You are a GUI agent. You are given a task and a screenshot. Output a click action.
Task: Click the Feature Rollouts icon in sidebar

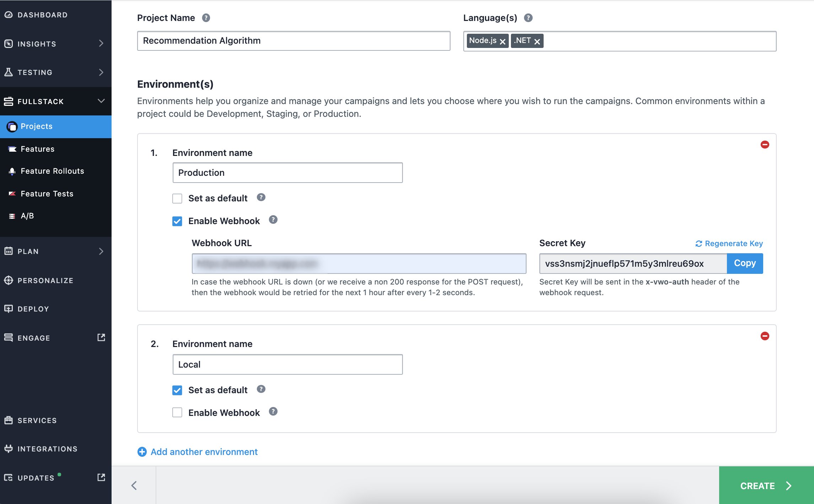click(11, 170)
